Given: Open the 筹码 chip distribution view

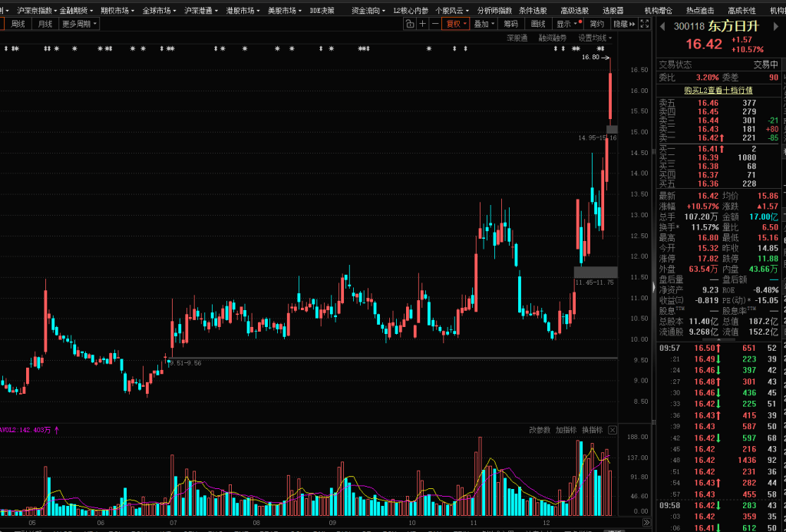Looking at the screenshot, I should [511, 24].
